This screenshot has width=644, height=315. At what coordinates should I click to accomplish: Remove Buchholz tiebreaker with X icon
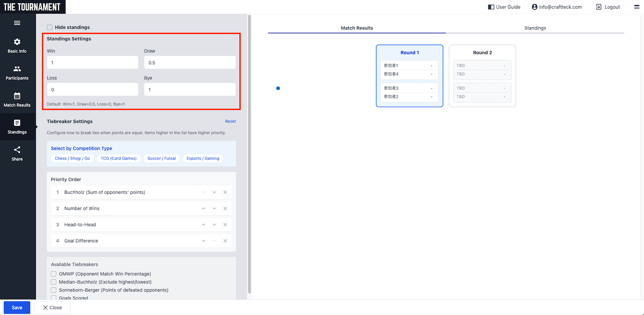click(225, 192)
